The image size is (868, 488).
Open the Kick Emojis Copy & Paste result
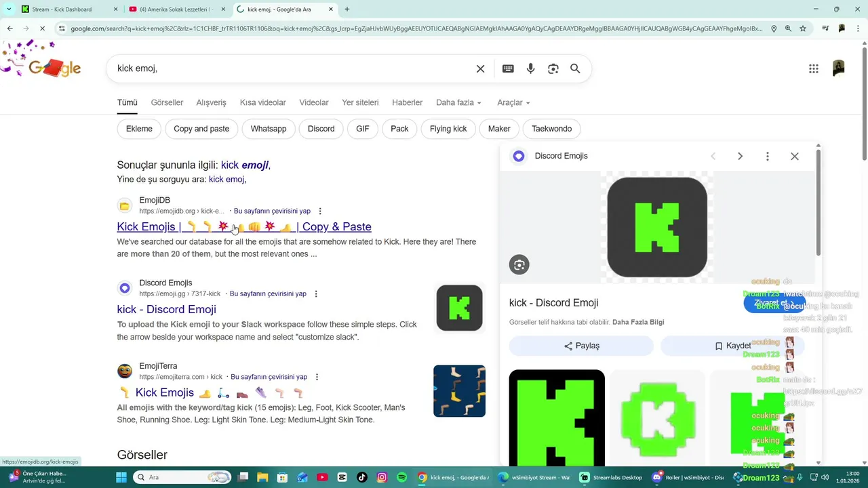[x=244, y=226]
